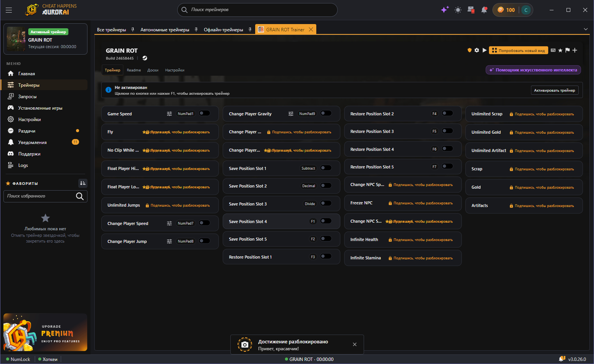The image size is (594, 364).
Task: Open Запросы in the sidebar menu
Action: pyautogui.click(x=45, y=97)
